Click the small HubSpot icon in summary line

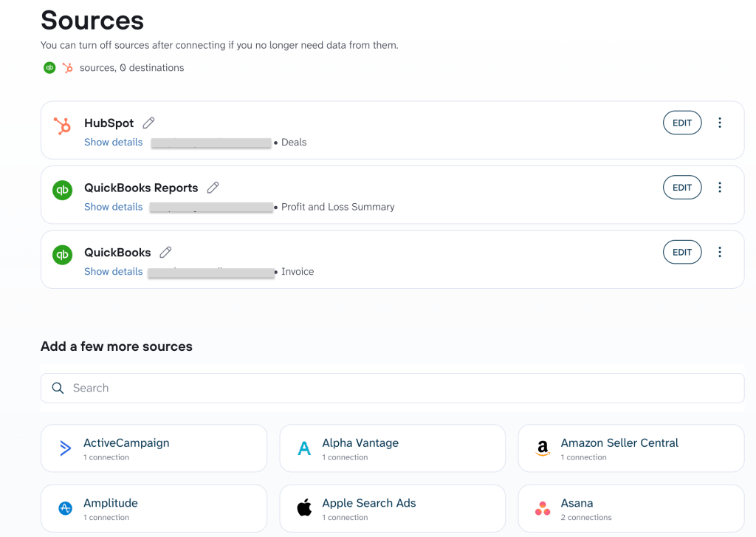(68, 67)
